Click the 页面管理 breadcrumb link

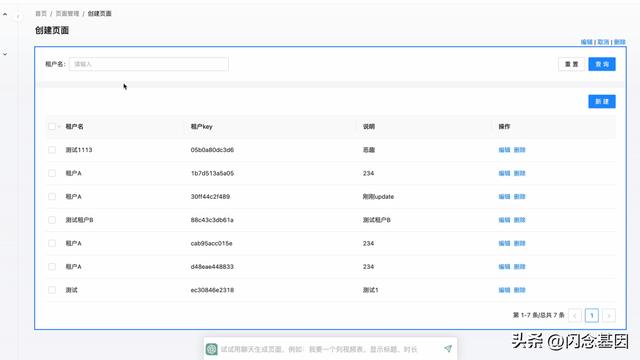(x=67, y=13)
